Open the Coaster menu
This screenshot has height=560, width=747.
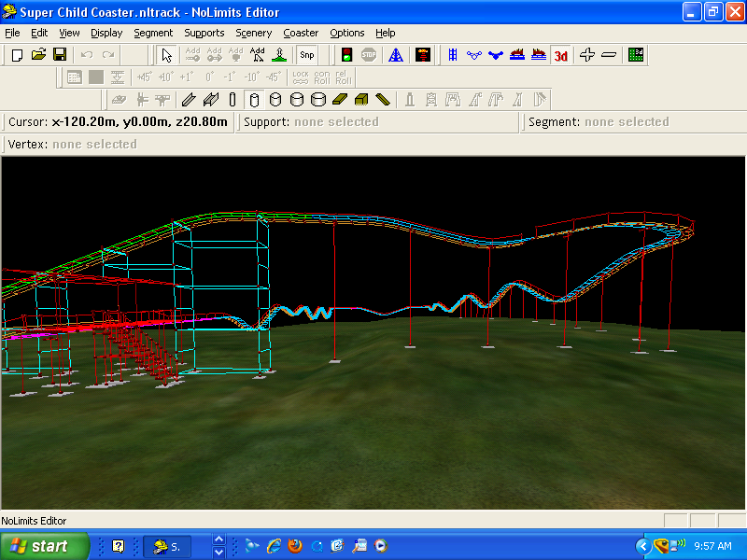click(301, 33)
